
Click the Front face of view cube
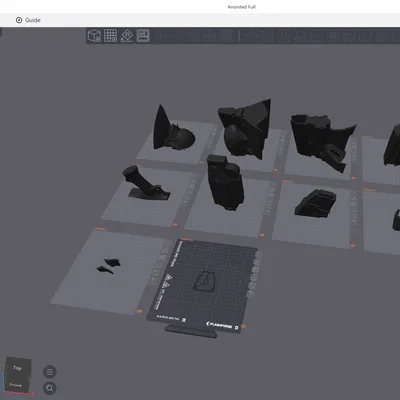(16, 385)
